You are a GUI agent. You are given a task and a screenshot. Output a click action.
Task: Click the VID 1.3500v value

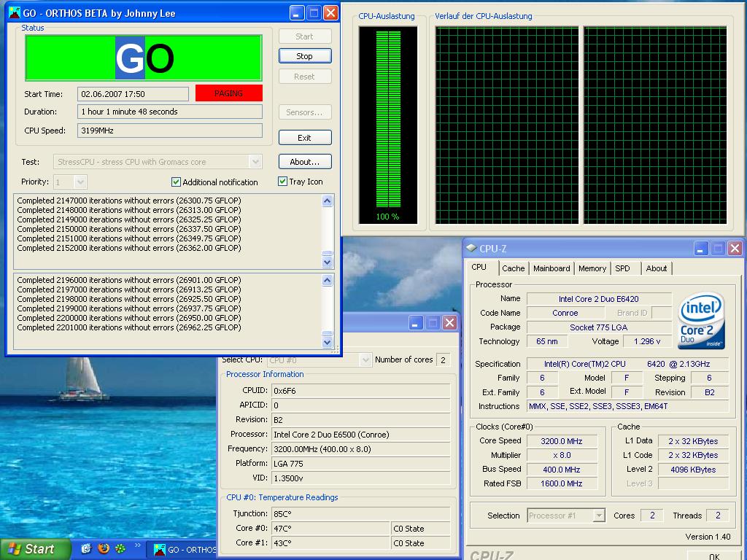(360, 478)
